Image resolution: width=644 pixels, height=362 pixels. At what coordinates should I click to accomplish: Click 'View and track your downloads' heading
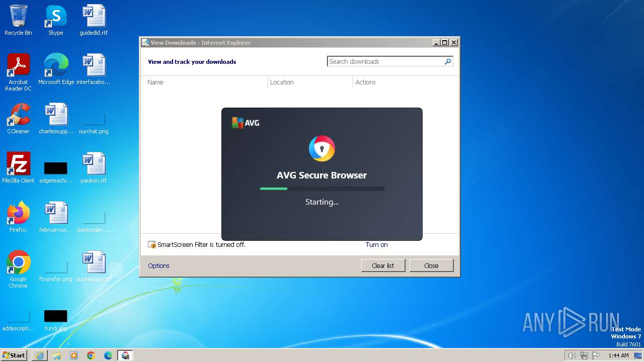(192, 62)
